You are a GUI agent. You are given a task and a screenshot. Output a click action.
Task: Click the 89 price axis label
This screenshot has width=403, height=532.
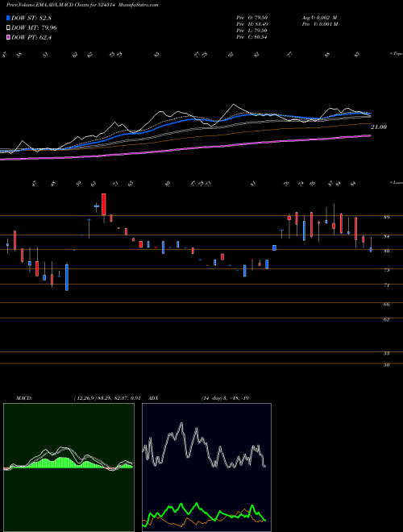point(386,217)
